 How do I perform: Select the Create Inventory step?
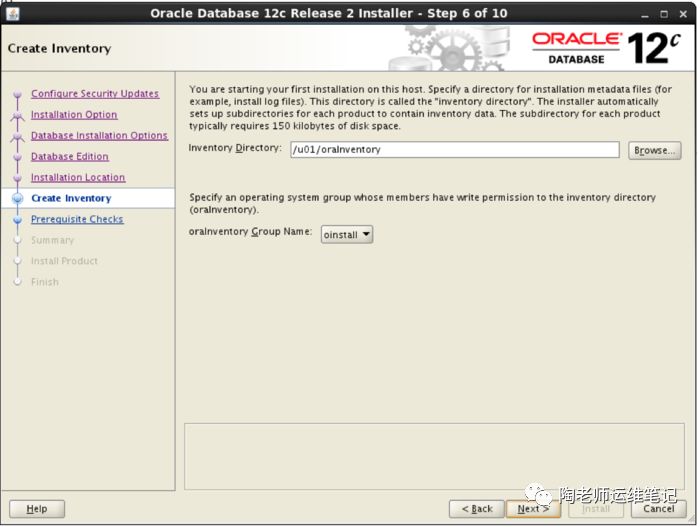tap(71, 198)
